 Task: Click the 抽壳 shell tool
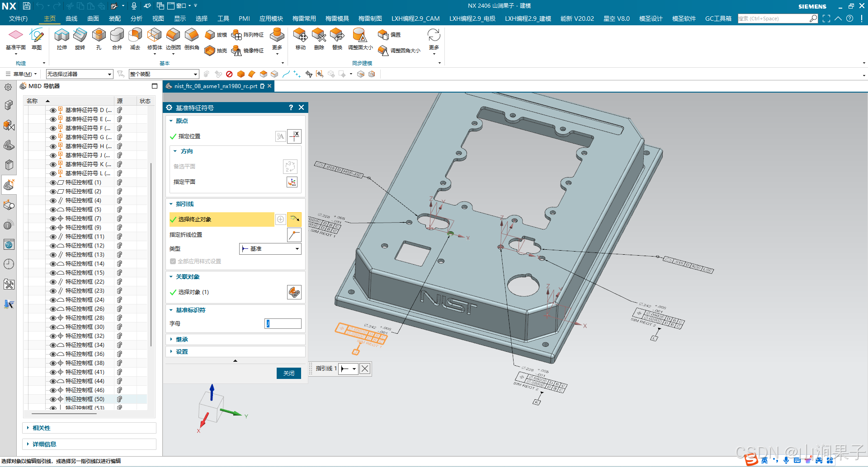click(216, 51)
